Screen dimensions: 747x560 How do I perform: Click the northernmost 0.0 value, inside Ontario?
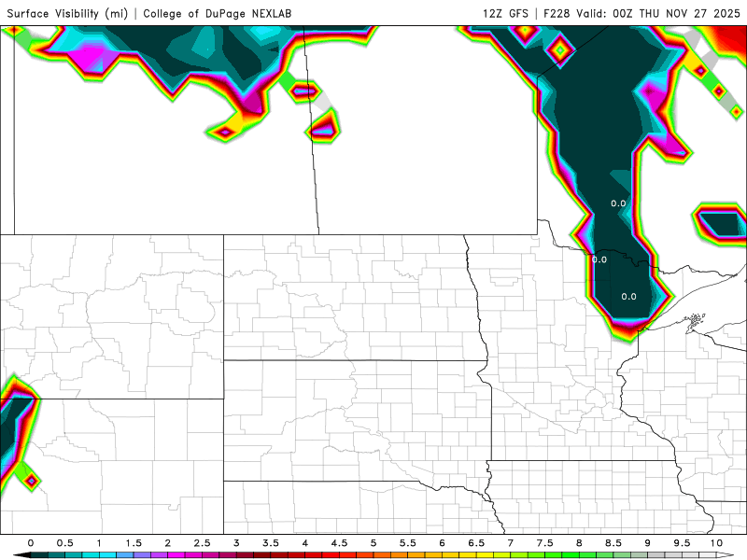pyautogui.click(x=618, y=203)
